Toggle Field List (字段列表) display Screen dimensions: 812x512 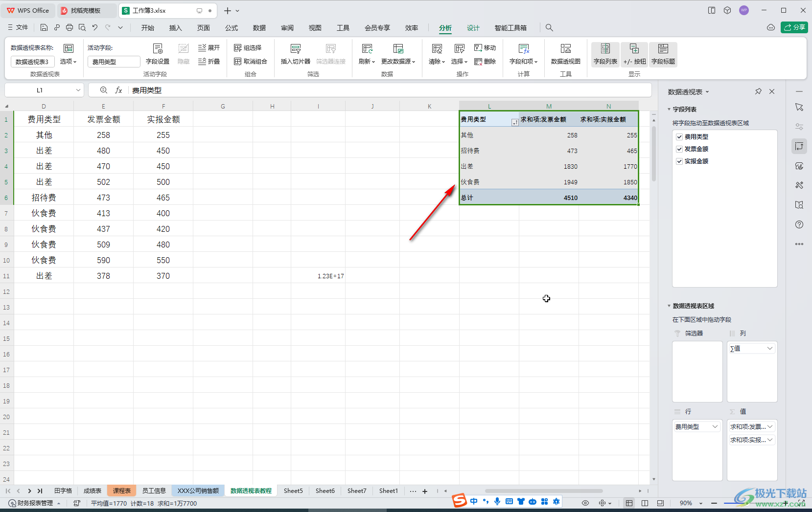coord(605,54)
